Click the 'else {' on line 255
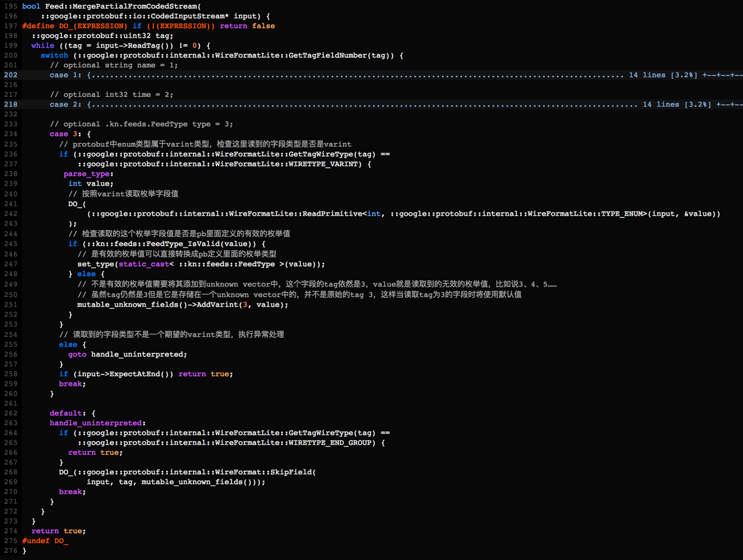 73,345
